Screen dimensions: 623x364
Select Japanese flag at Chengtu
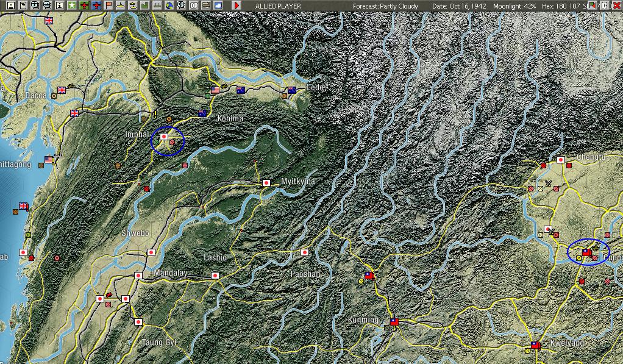pyautogui.click(x=561, y=160)
